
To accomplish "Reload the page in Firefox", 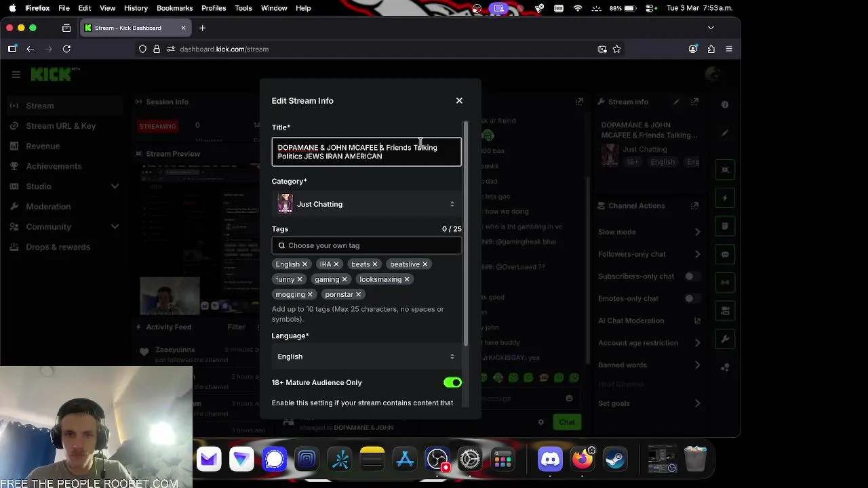I will (66, 49).
